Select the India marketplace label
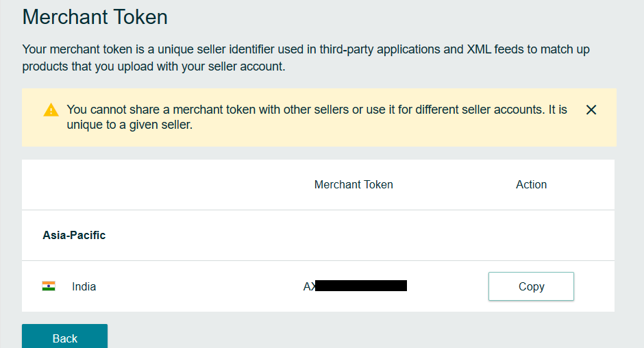This screenshot has width=644, height=348. (x=84, y=286)
